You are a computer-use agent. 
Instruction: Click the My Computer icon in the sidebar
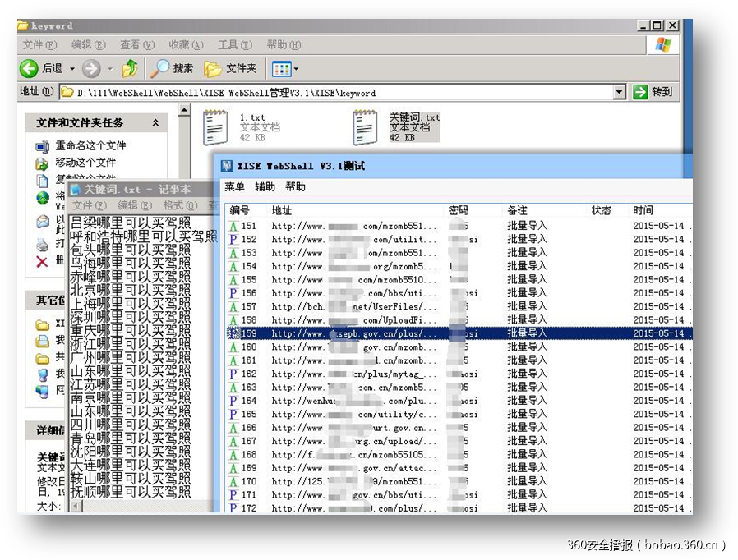pos(44,374)
